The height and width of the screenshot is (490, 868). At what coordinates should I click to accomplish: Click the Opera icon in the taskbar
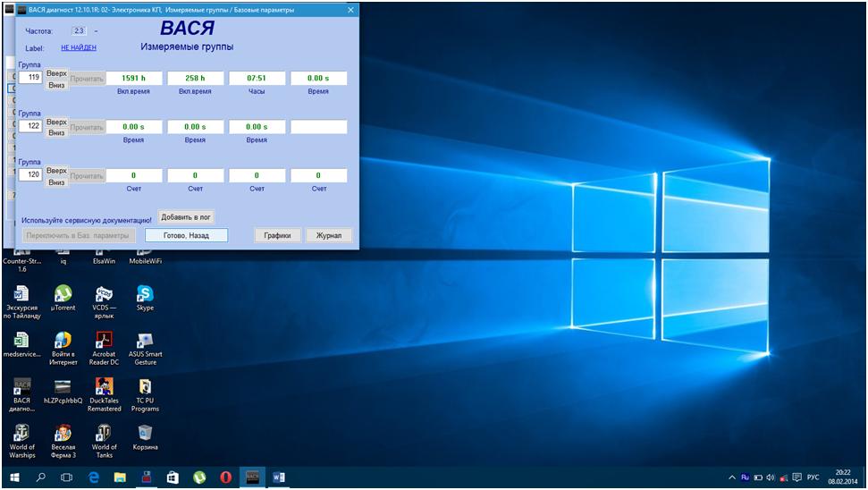(x=225, y=477)
